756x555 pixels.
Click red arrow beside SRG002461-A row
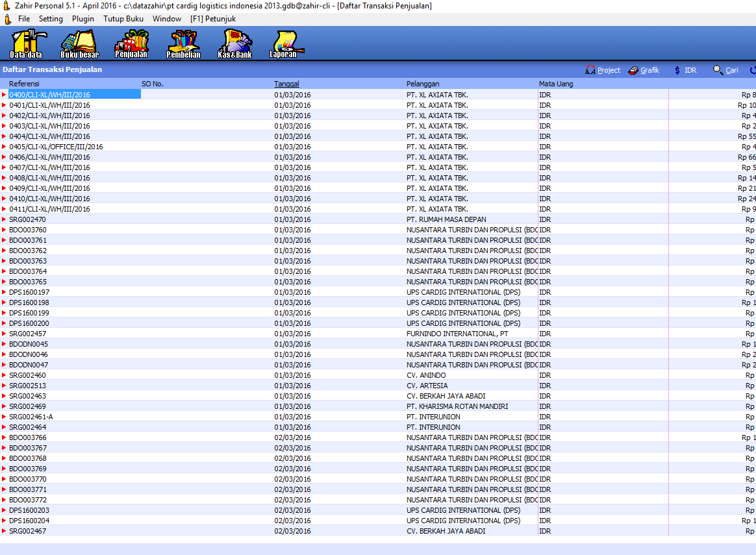[x=4, y=417]
